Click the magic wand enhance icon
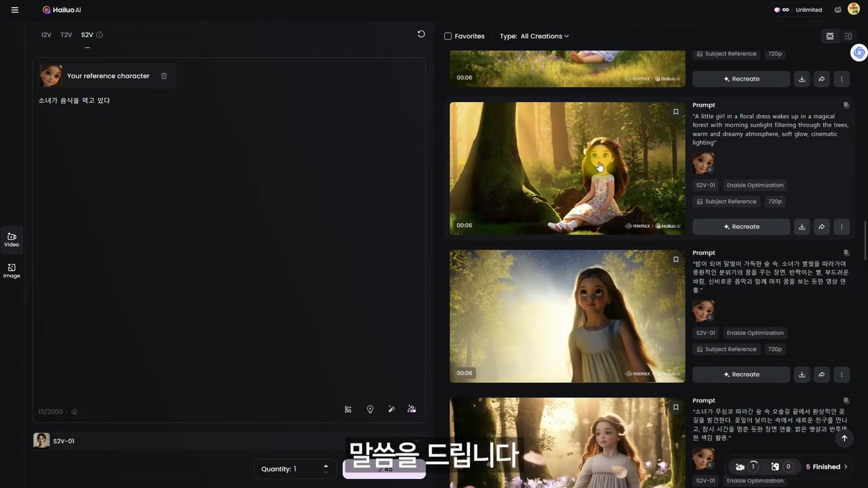This screenshot has height=488, width=868. pos(391,409)
